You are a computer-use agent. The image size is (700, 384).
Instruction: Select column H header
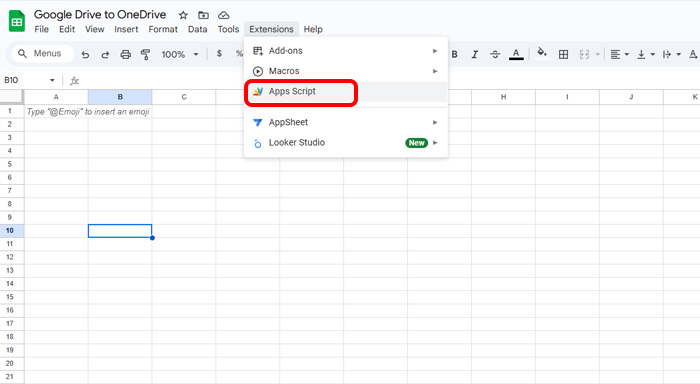click(503, 97)
